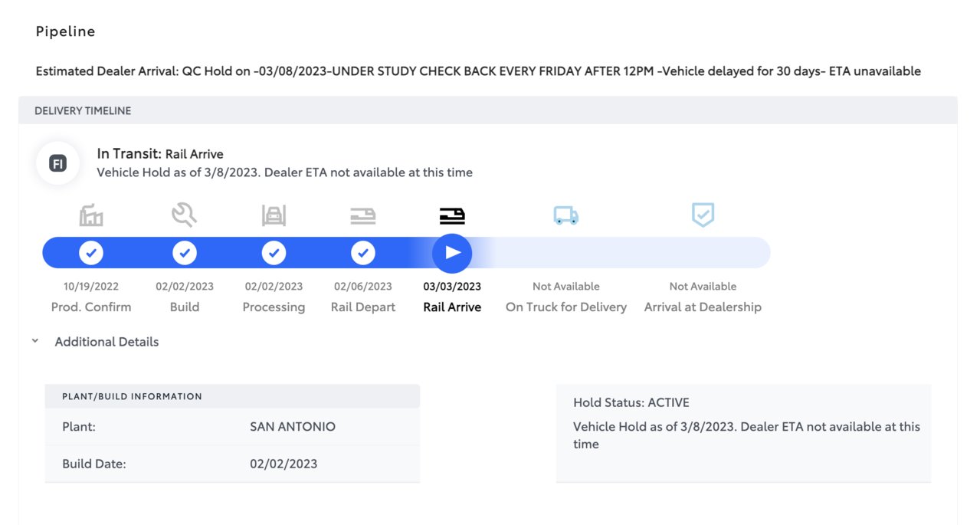Click the 'Build' stage label
Viewport: 980px width, 525px height.
click(185, 307)
